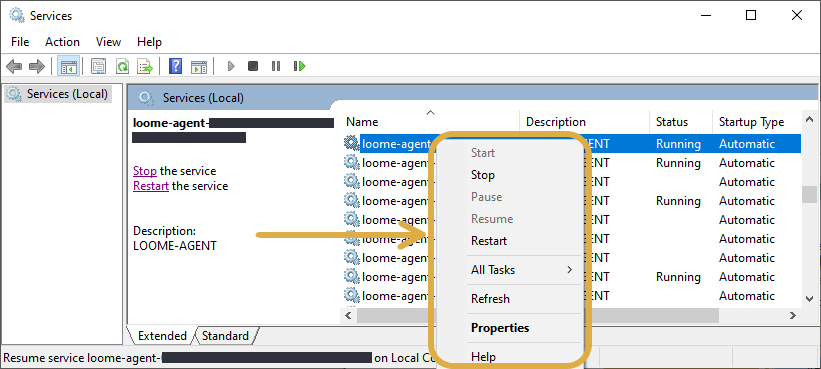This screenshot has width=821, height=369.
Task: Click the vertical scrollbar up arrow
Action: point(809,120)
